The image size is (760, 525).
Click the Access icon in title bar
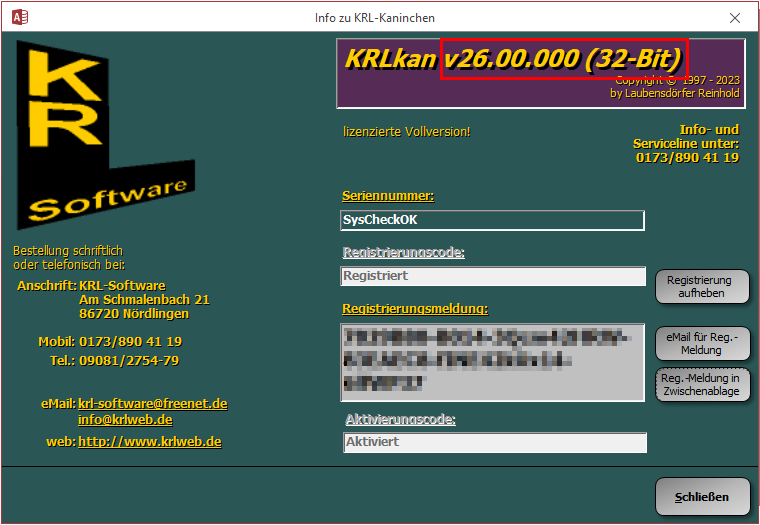(20, 17)
